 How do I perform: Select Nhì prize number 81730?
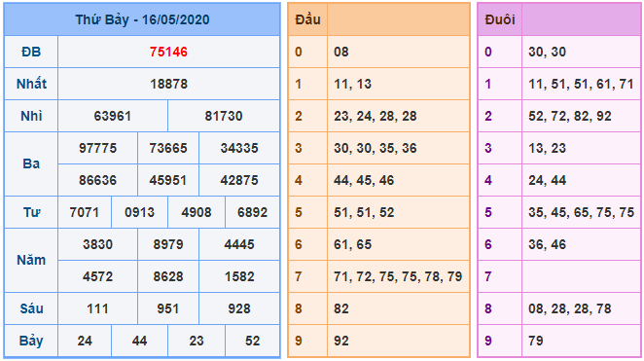point(224,116)
